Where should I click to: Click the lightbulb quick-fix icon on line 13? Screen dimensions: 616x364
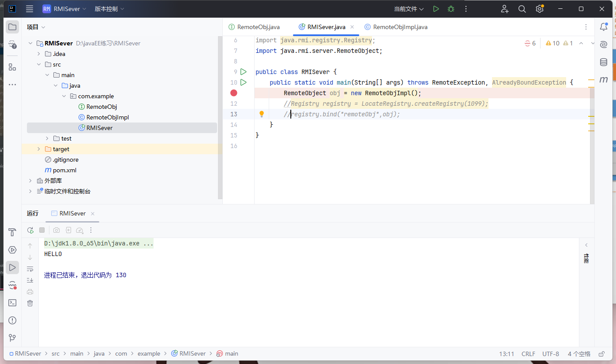(261, 114)
